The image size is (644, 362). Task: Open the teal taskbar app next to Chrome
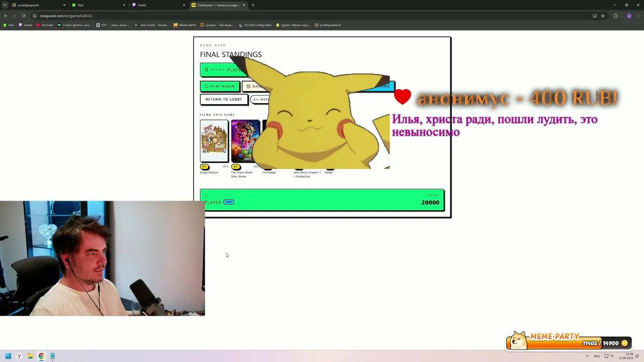pos(52,356)
